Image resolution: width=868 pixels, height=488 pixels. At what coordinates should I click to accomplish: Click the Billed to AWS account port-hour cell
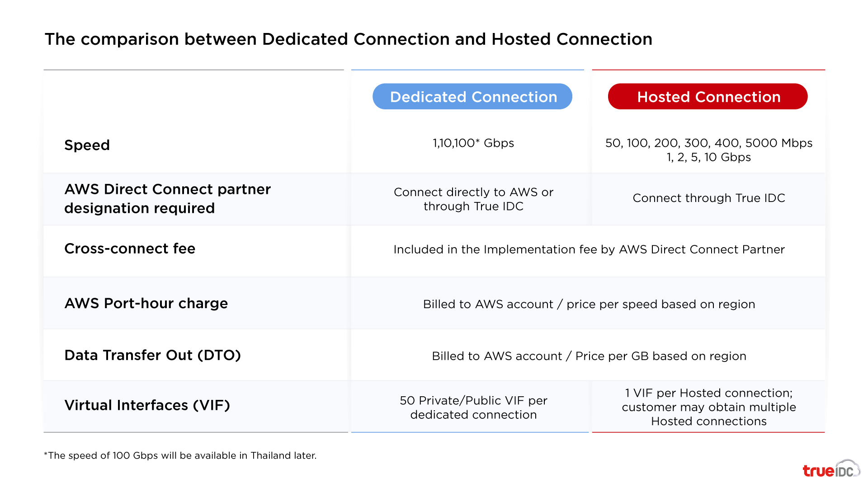(x=589, y=304)
